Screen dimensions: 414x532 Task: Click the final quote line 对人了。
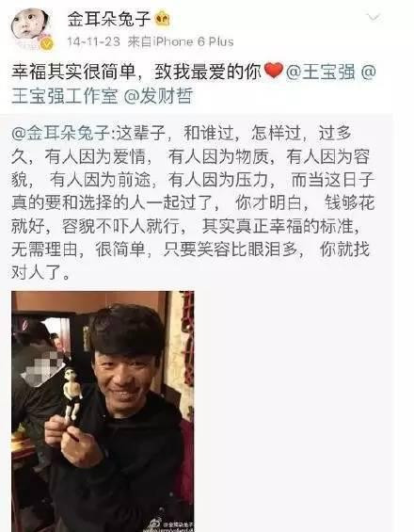click(x=40, y=272)
